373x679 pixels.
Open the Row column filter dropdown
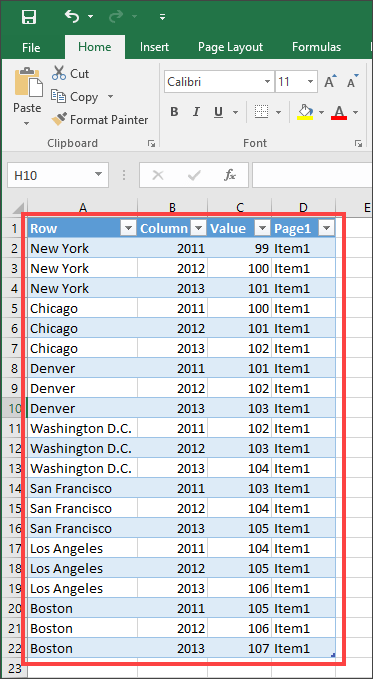click(x=128, y=228)
